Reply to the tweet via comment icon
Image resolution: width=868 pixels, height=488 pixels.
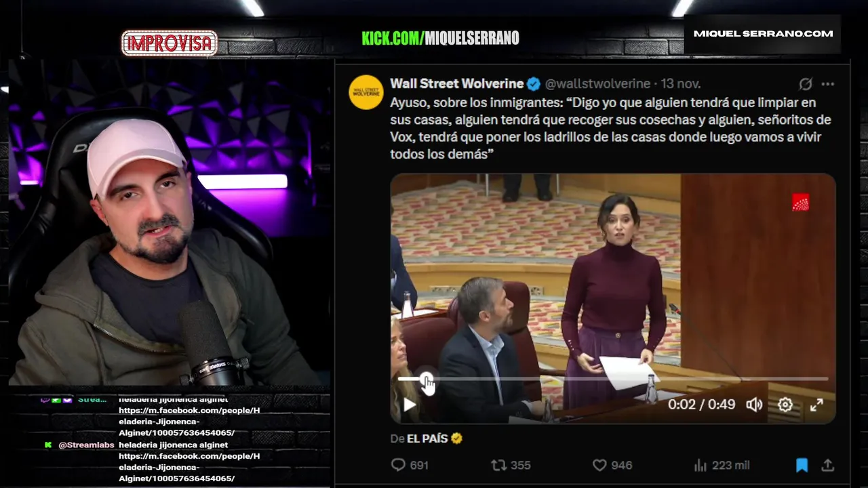pyautogui.click(x=410, y=465)
